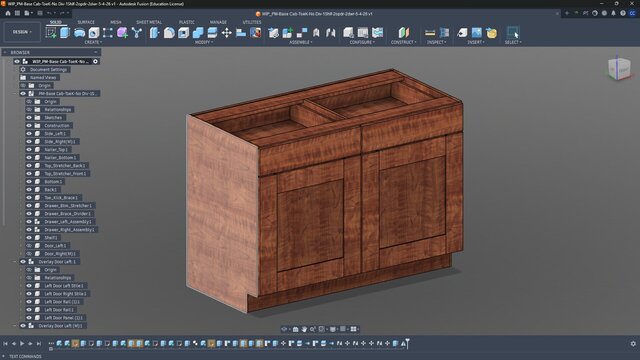The width and height of the screenshot is (640, 360).
Task: Select the Measure tool icon
Action: [430, 33]
